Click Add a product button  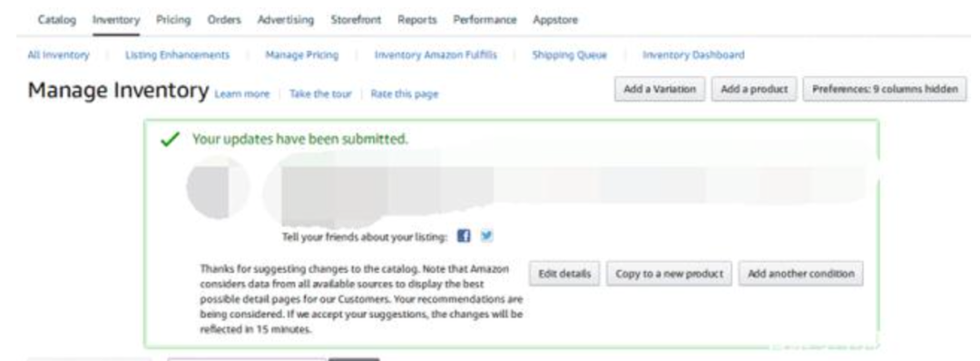[754, 89]
